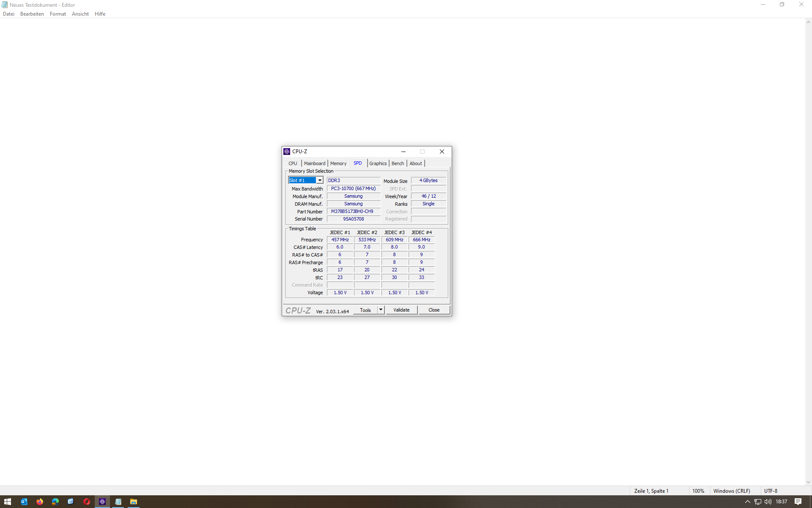Open Microsoft Edge taskbar icon
Viewport: 812px width, 508px height.
55,502
